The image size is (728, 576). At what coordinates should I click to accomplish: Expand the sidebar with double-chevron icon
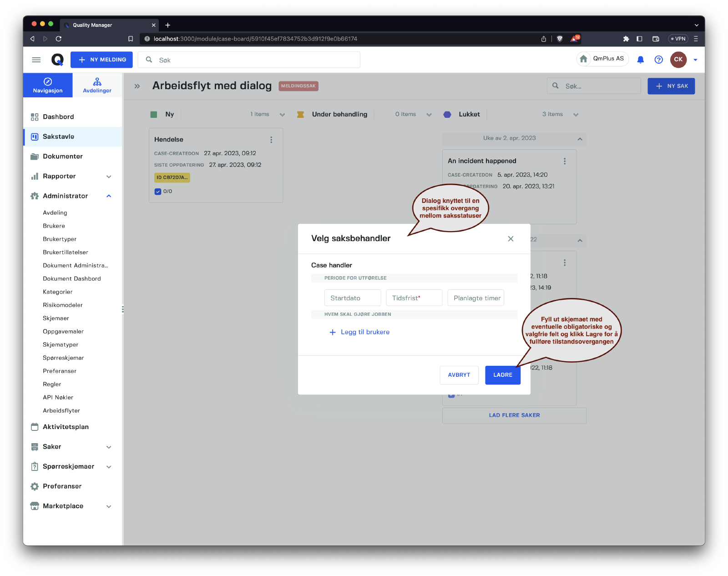pyautogui.click(x=137, y=86)
